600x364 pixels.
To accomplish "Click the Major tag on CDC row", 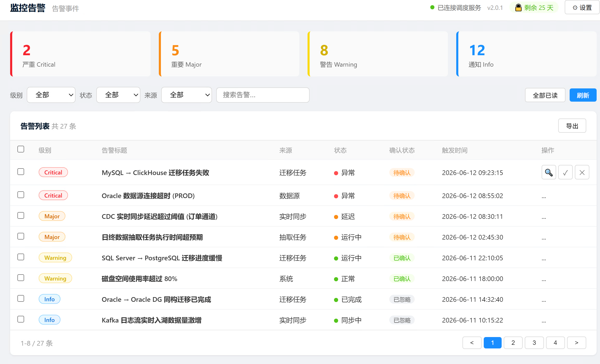I will click(52, 216).
